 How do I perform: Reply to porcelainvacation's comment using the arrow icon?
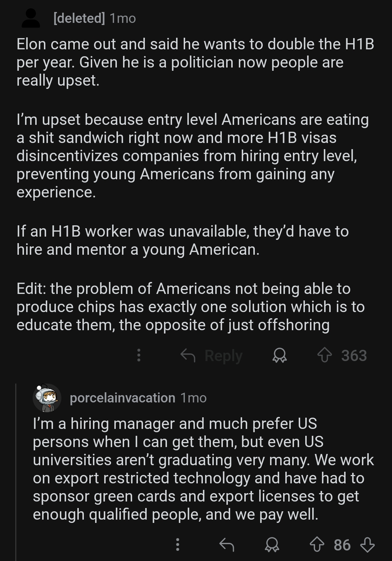pyautogui.click(x=227, y=545)
